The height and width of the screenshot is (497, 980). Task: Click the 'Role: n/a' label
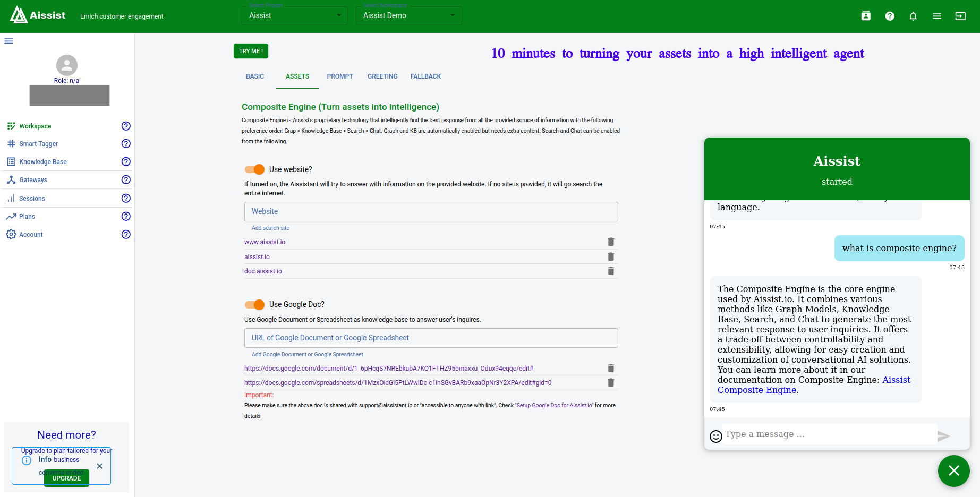(x=66, y=81)
